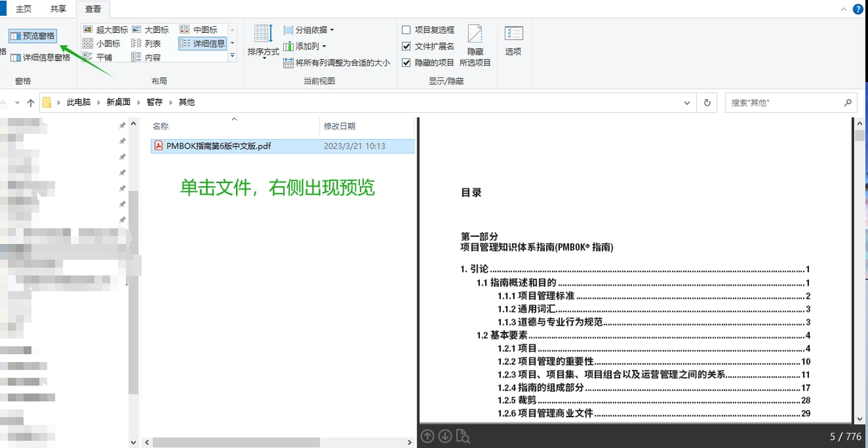The width and height of the screenshot is (868, 448).
Task: Click the layout gallery up arrow
Action: 232,30
